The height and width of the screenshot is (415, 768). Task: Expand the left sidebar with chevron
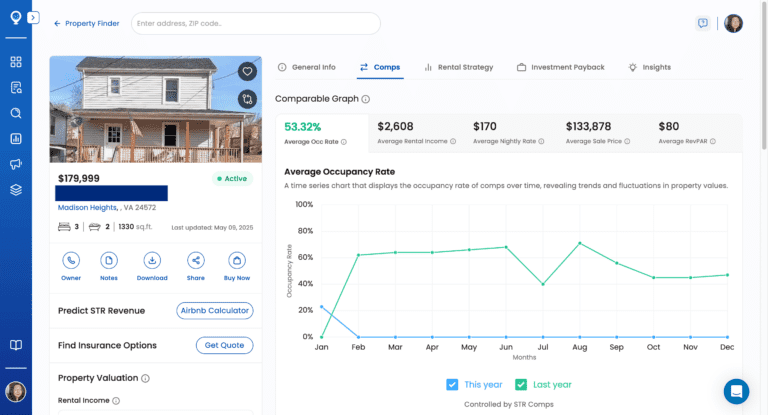click(34, 18)
